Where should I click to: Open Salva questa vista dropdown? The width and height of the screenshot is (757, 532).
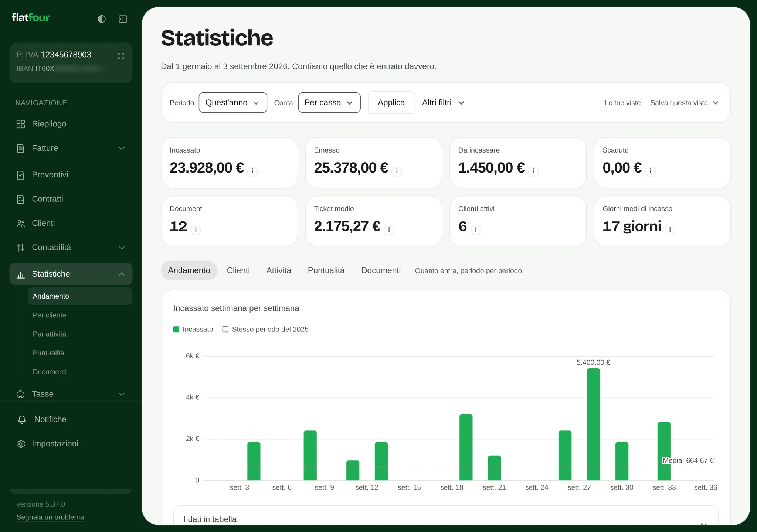click(684, 103)
